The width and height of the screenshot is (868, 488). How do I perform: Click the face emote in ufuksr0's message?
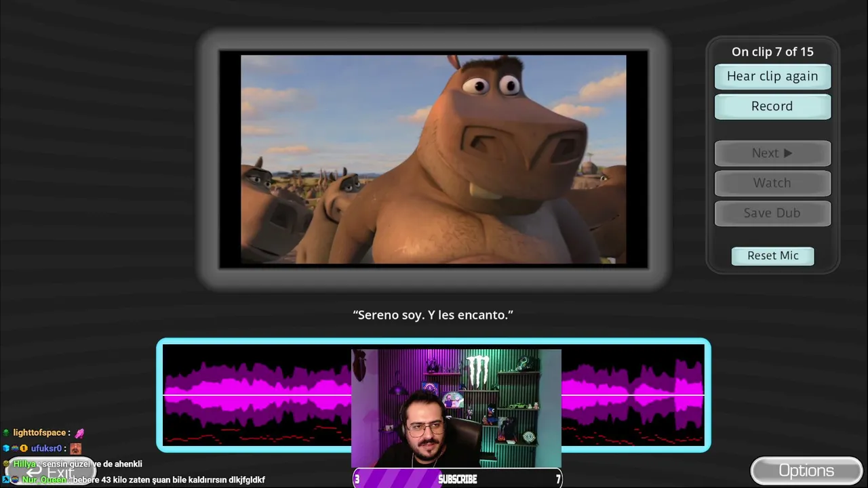75,448
